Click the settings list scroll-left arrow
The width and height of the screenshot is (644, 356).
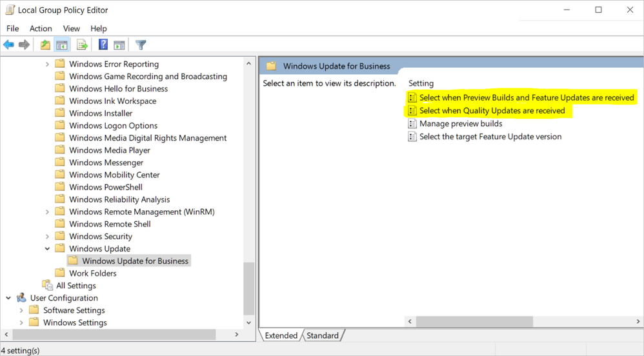[410, 322]
